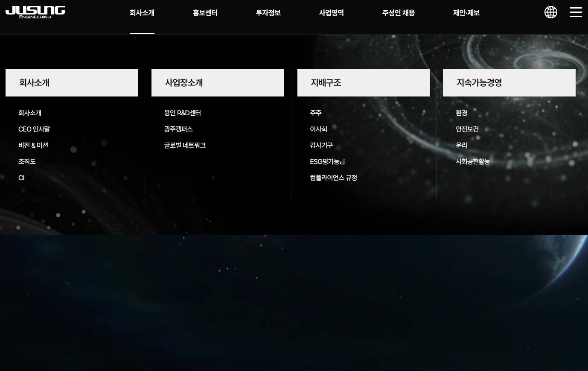Image resolution: width=588 pixels, height=371 pixels.
Task: Open the 조직도 link
Action: pos(27,161)
